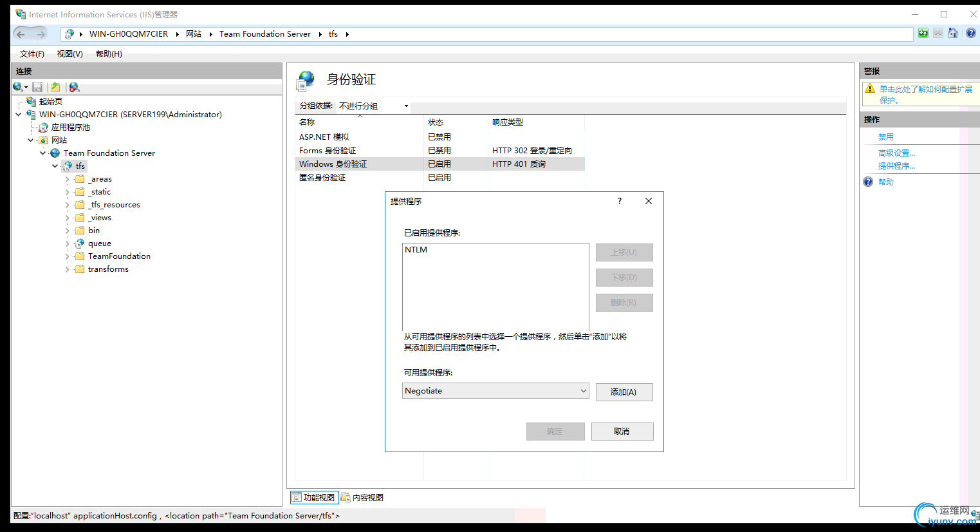Expand the _static folder node

tap(68, 192)
